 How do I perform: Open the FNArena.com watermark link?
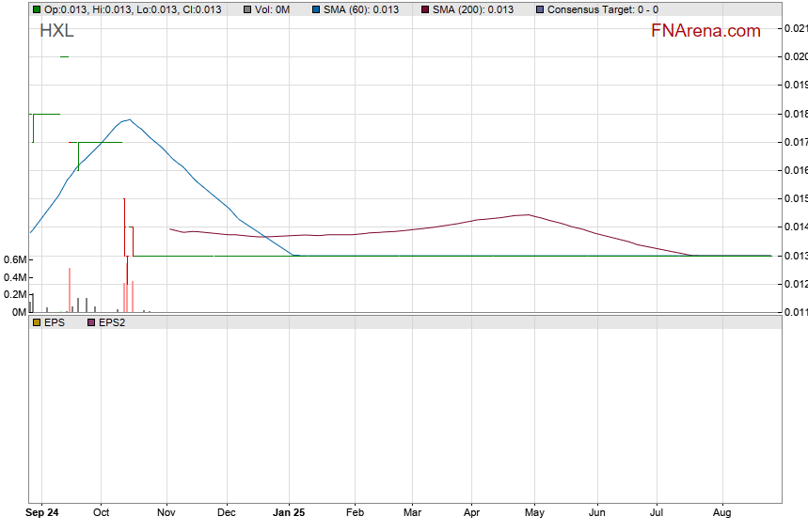(705, 31)
